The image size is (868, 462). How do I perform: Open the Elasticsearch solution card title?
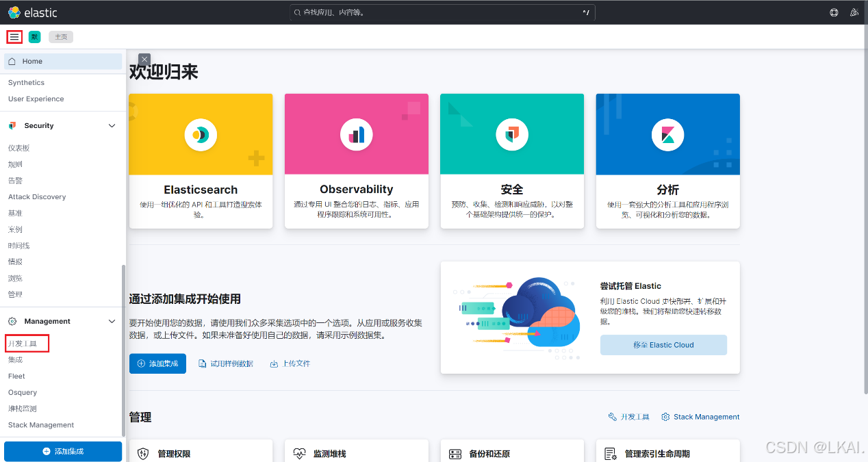coord(201,190)
